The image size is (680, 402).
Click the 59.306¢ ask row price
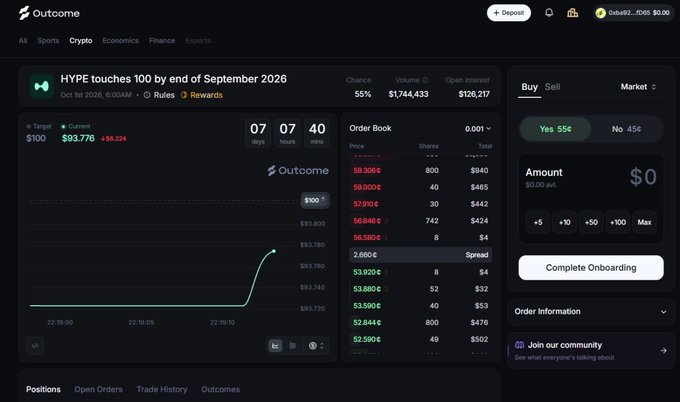click(x=367, y=170)
